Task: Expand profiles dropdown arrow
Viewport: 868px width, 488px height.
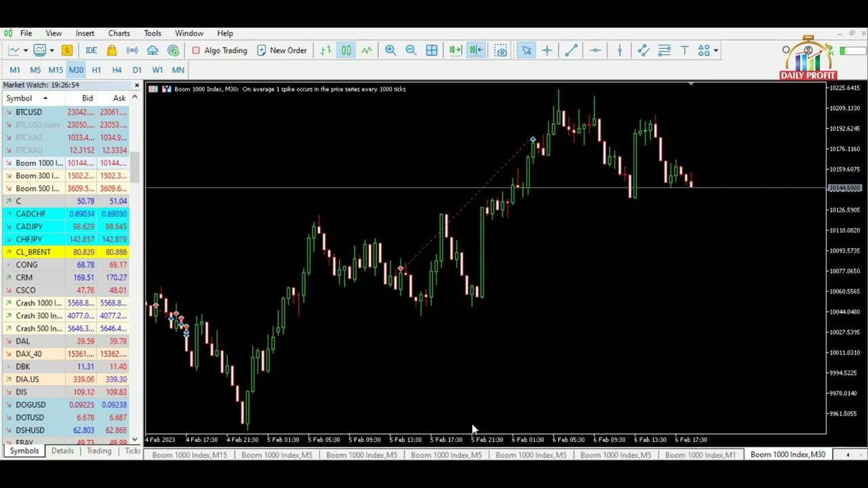Action: [52, 50]
